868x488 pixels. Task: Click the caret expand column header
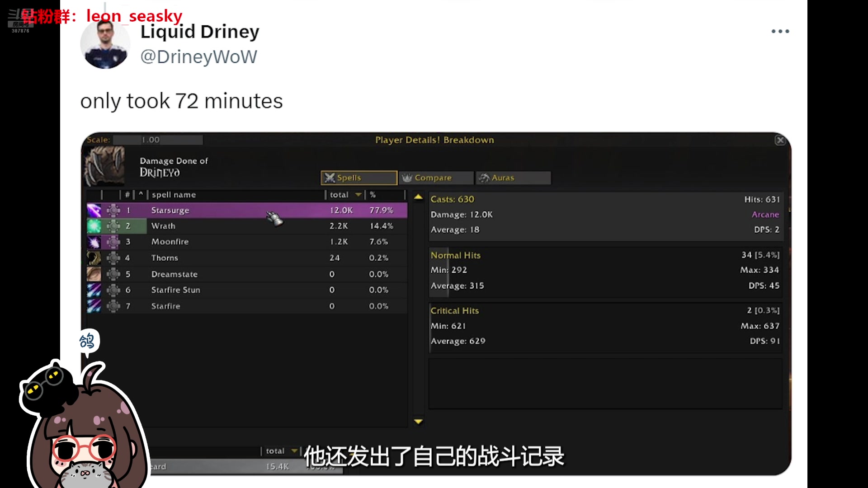(x=141, y=195)
